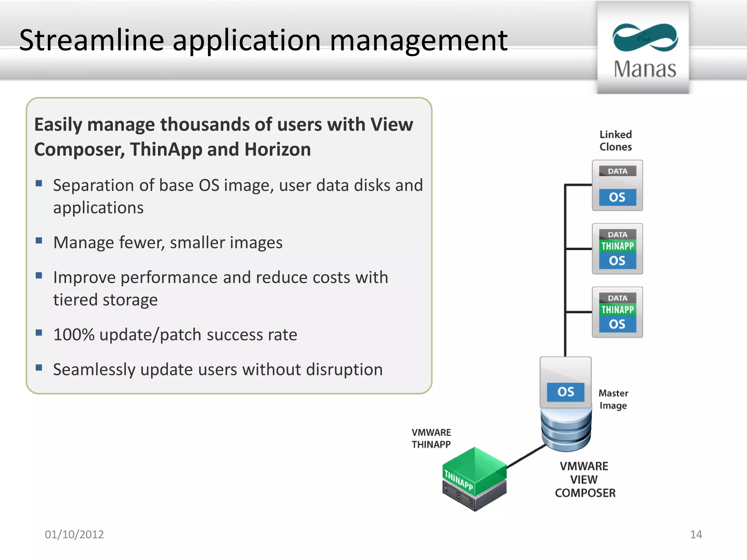
Task: Click the top linked clone box
Action: (617, 185)
